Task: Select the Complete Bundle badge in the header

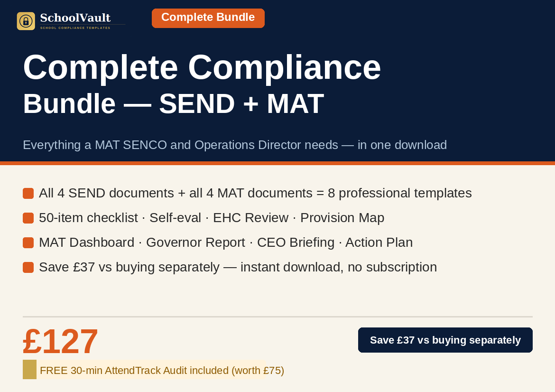Action: (208, 17)
